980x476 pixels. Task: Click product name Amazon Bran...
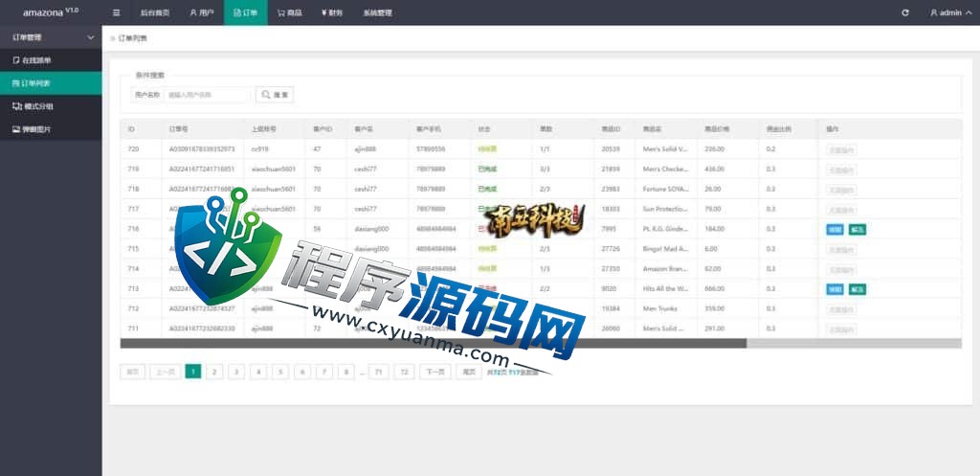(x=666, y=269)
